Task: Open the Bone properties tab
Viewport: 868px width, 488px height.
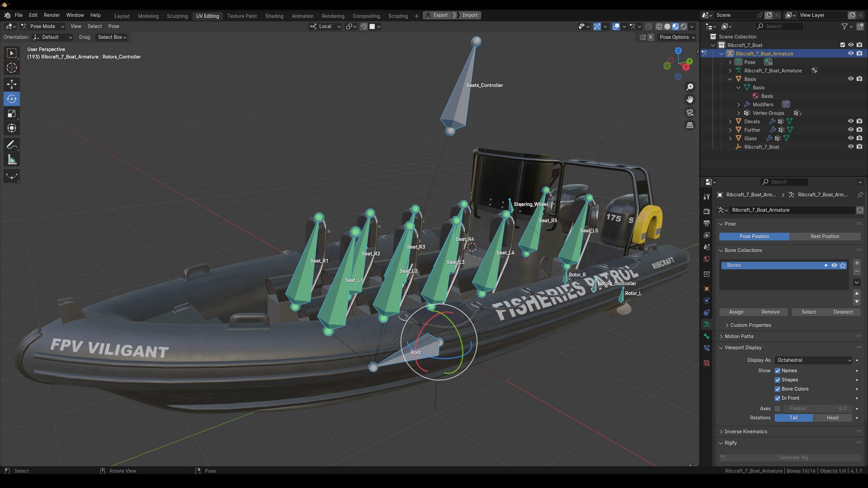Action: coord(707,336)
